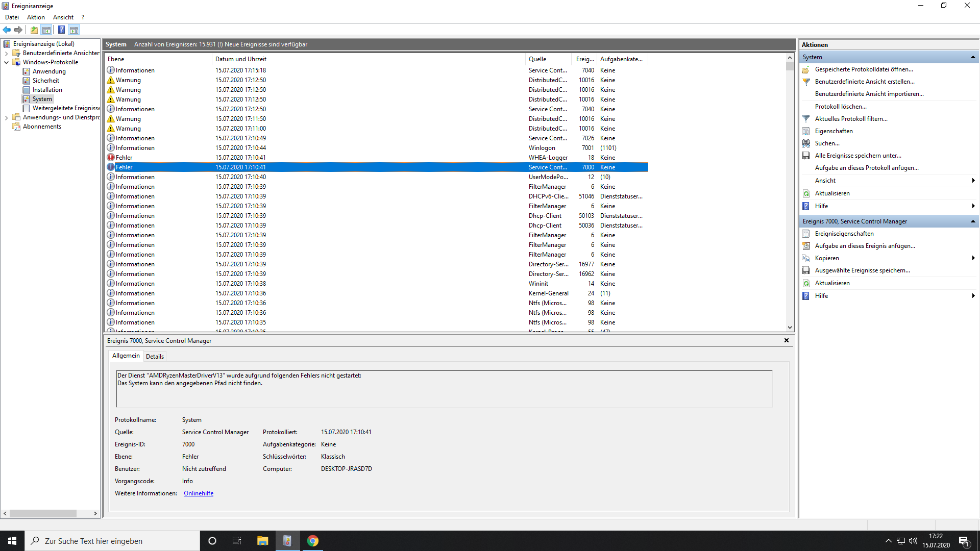The height and width of the screenshot is (551, 980).
Task: Click save all events disk icon
Action: pyautogui.click(x=806, y=156)
